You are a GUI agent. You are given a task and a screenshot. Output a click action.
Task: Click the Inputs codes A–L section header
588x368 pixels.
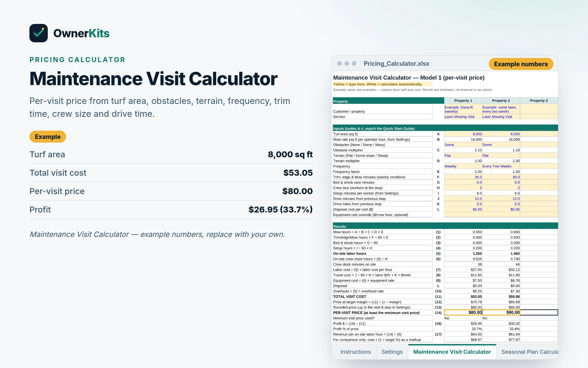tap(445, 128)
